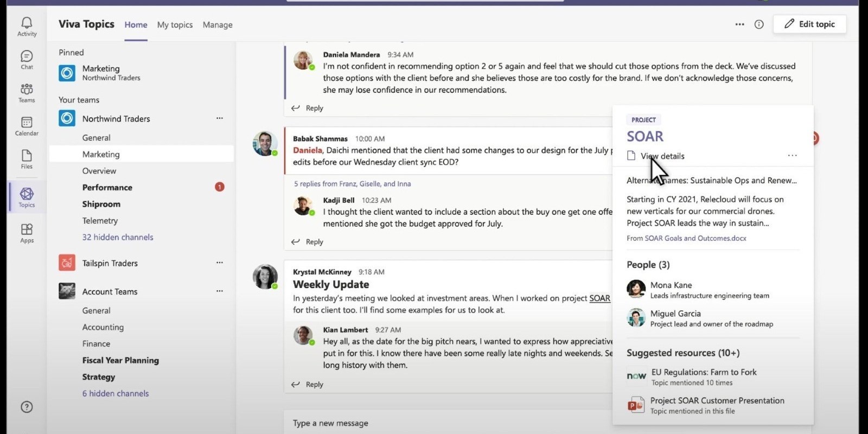Open more options for Northwind Traders team
Viewport: 868px width, 434px height.
pyautogui.click(x=219, y=118)
